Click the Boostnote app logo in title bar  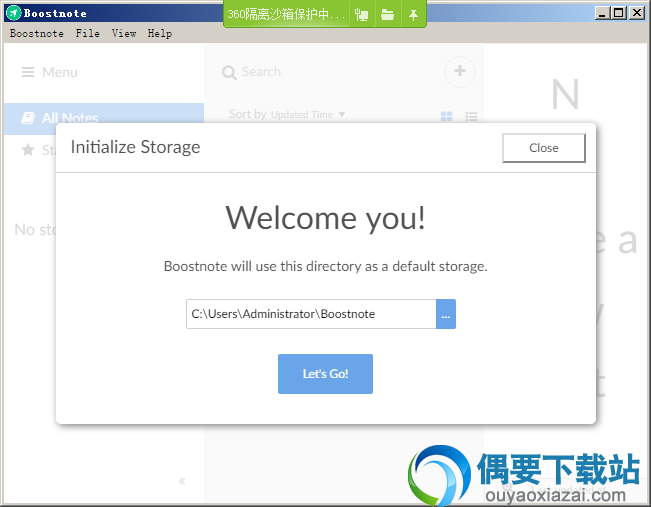coord(13,13)
